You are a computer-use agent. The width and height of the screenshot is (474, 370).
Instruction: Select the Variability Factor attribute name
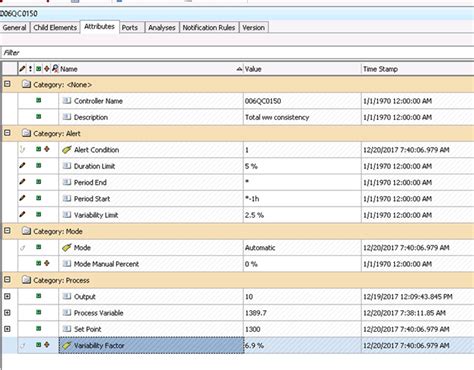99,346
